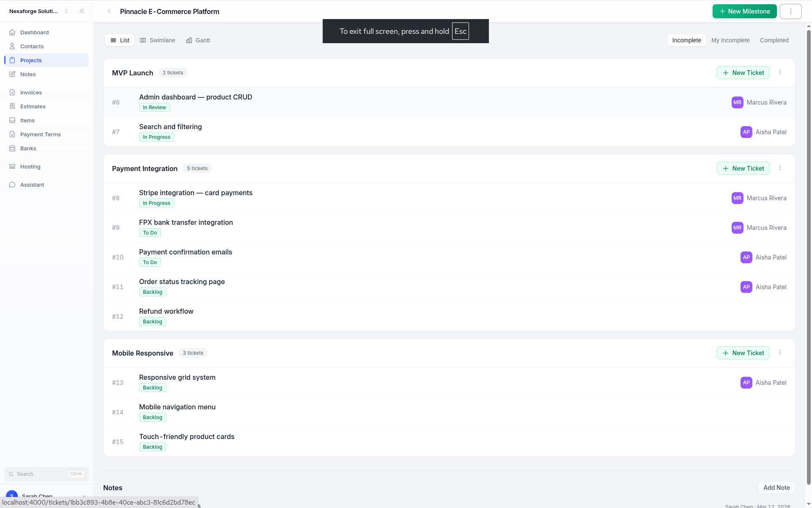
Task: Enable the Incomplete tickets filter
Action: [686, 40]
